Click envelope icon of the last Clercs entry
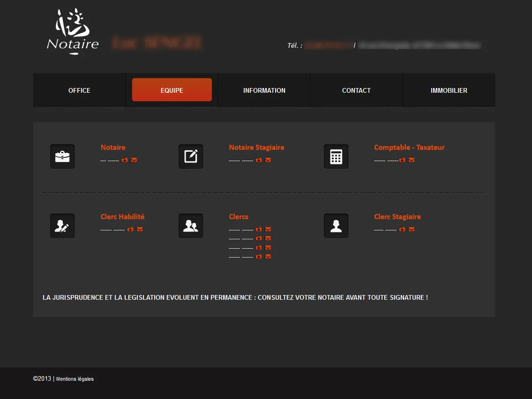The height and width of the screenshot is (399, 532). pyautogui.click(x=268, y=257)
